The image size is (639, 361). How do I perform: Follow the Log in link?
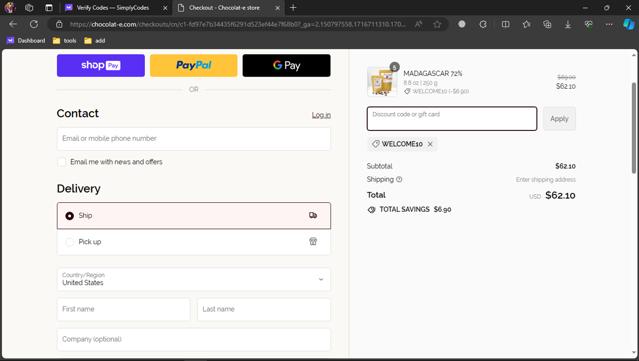[321, 115]
